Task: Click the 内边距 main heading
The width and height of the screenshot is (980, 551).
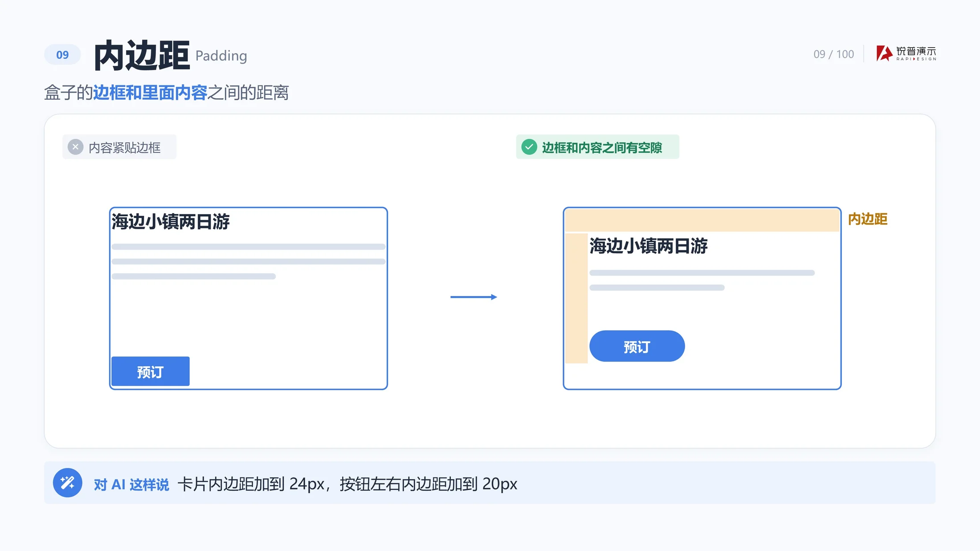Action: [142, 55]
